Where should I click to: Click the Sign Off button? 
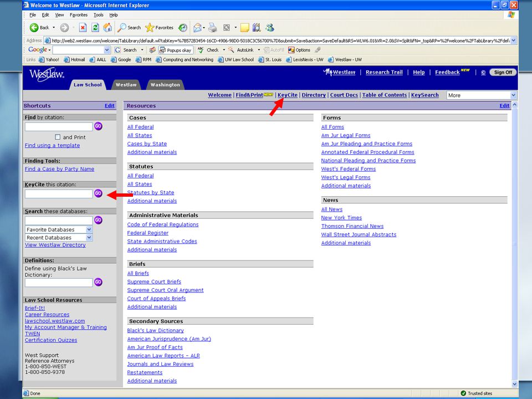503,72
